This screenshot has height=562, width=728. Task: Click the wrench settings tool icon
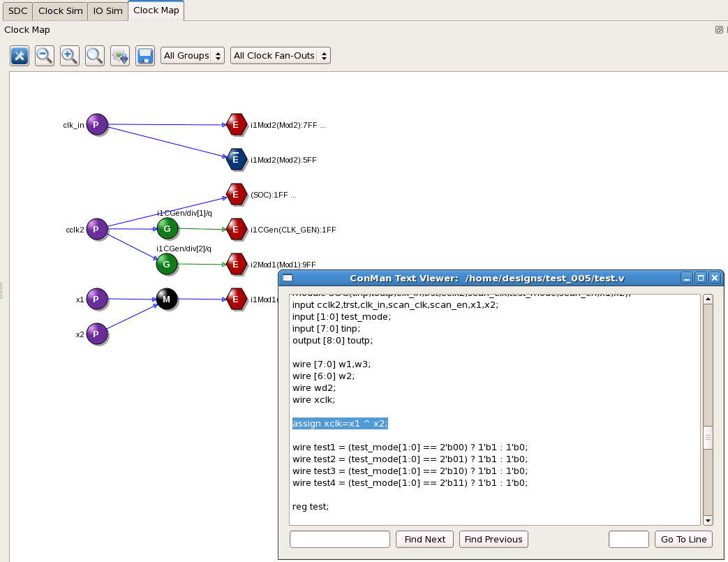coord(20,56)
